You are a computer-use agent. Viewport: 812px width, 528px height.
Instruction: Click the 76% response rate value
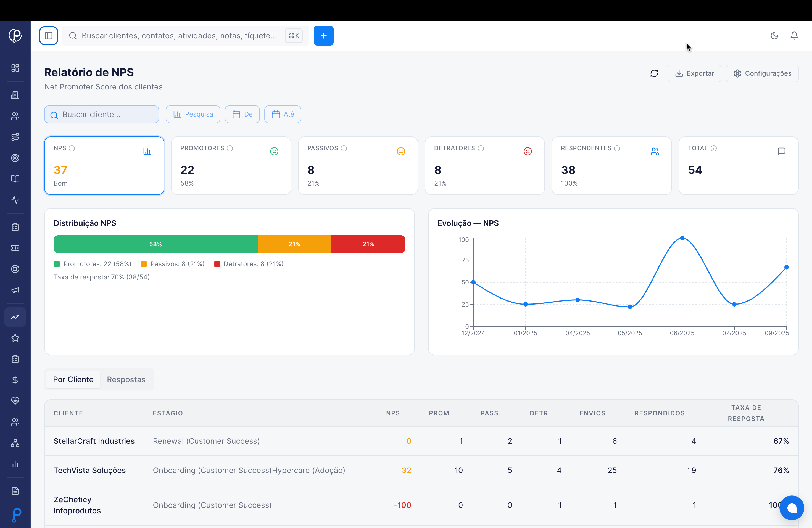(x=781, y=470)
